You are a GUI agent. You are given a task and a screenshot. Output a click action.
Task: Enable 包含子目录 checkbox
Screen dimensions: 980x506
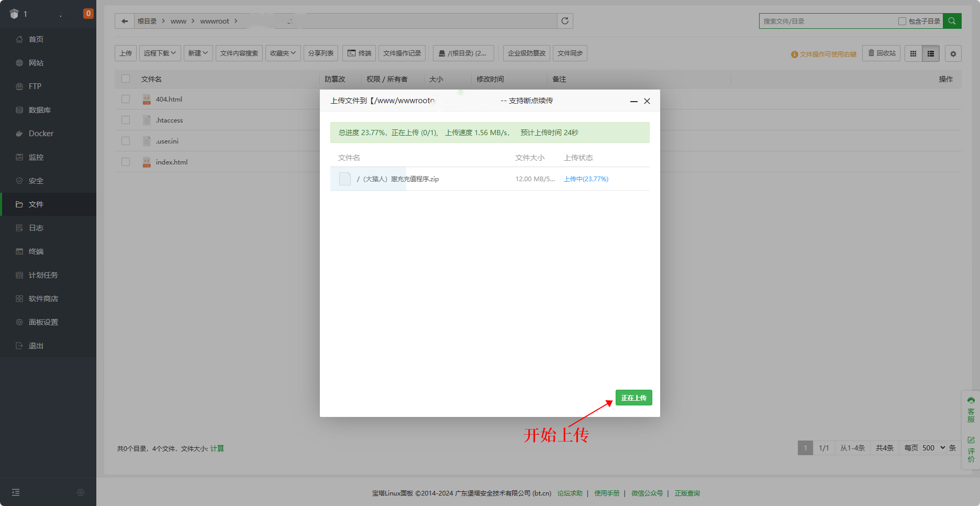[x=902, y=21]
